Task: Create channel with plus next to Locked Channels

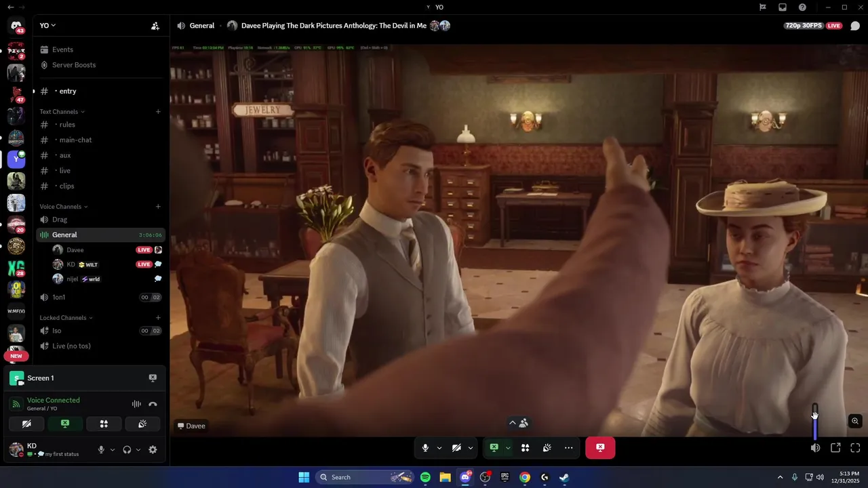Action: point(158,318)
